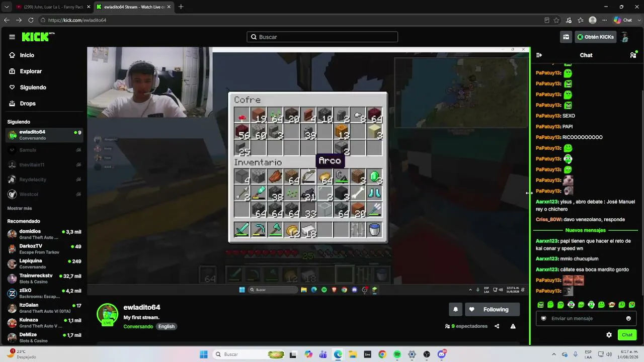Open followed channel Reydelacity
This screenshot has width=644, height=362.
coord(44,179)
